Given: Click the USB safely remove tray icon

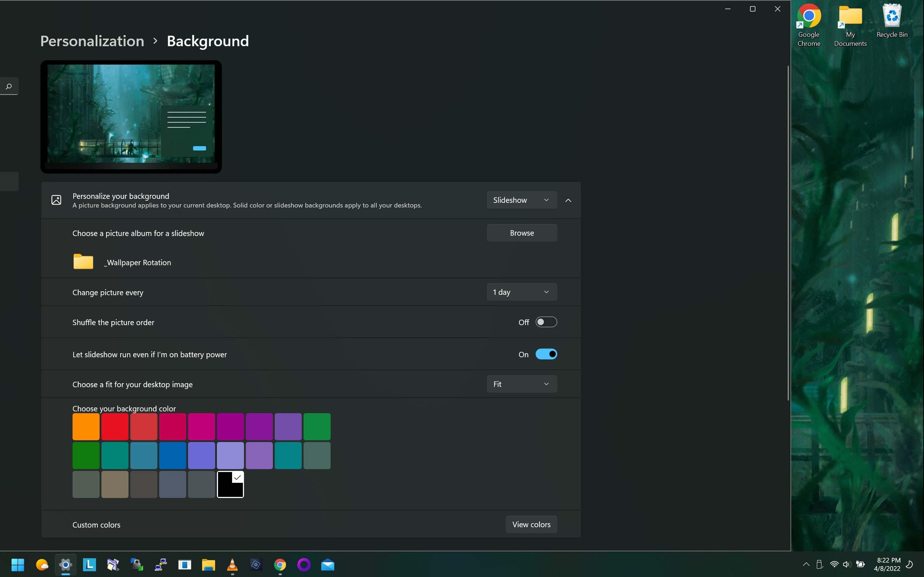Looking at the screenshot, I should pyautogui.click(x=819, y=564).
